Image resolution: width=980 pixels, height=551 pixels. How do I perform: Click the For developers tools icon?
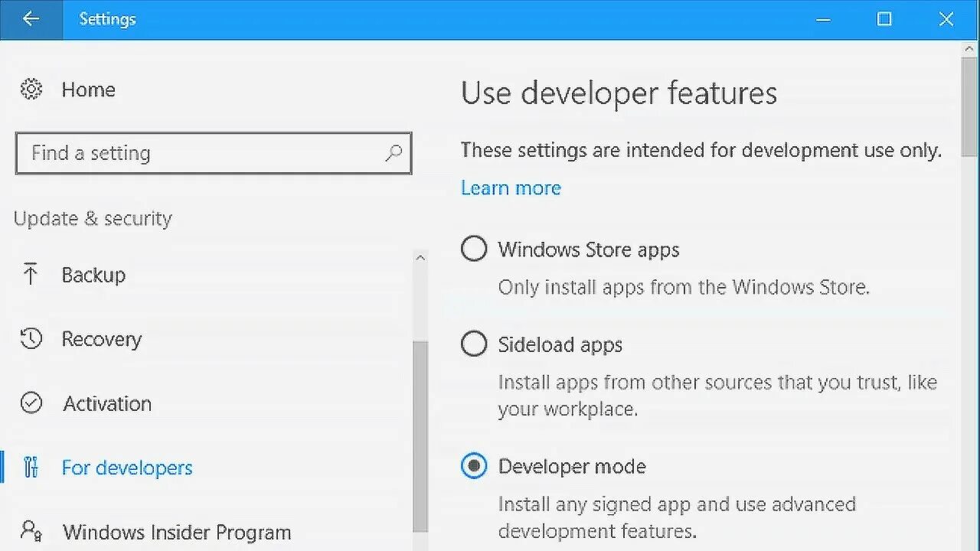[x=31, y=467]
